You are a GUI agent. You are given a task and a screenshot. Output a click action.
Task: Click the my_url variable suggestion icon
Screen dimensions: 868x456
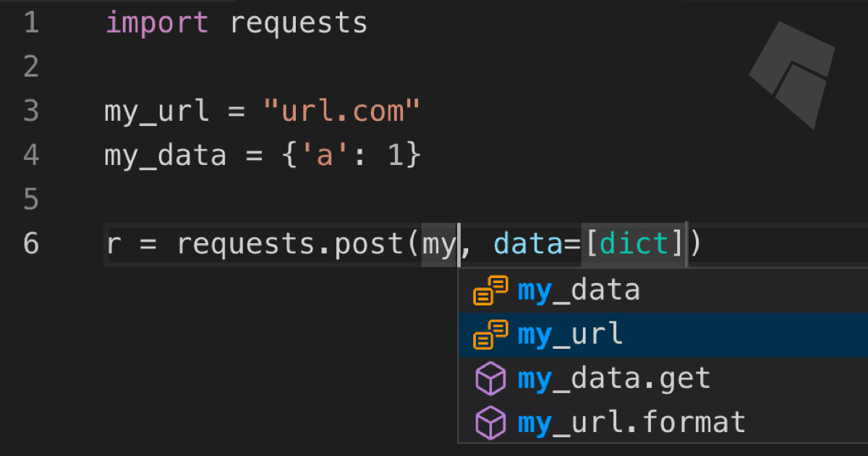pos(490,334)
